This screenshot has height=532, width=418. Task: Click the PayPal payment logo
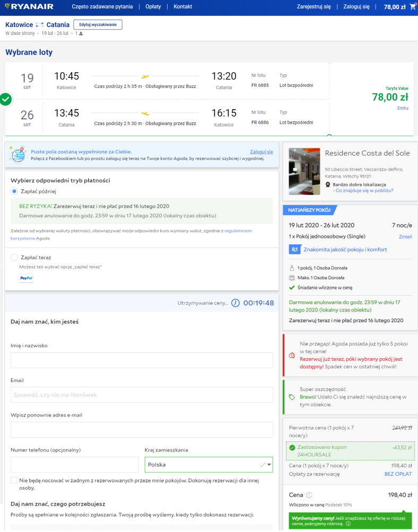pos(26,278)
